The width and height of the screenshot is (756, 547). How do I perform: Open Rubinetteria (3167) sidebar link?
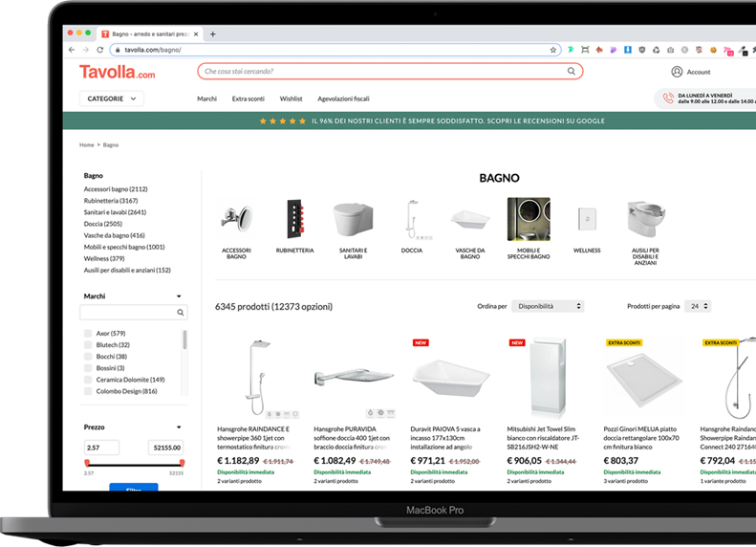[x=111, y=201]
